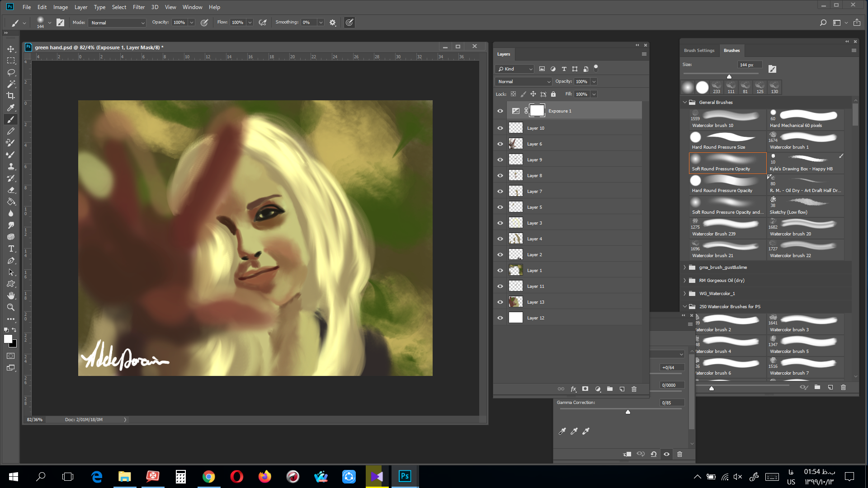The width and height of the screenshot is (868, 488).
Task: Select the Eraser tool
Action: coord(11,190)
